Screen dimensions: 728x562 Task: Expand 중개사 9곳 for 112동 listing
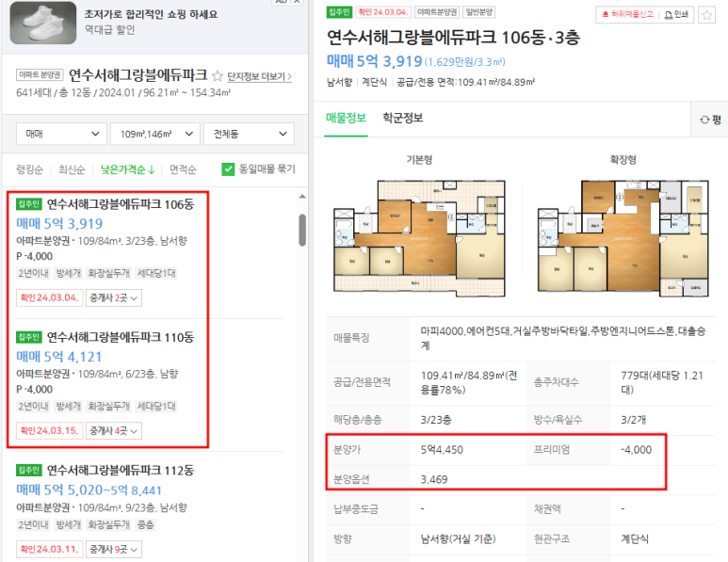click(x=114, y=549)
